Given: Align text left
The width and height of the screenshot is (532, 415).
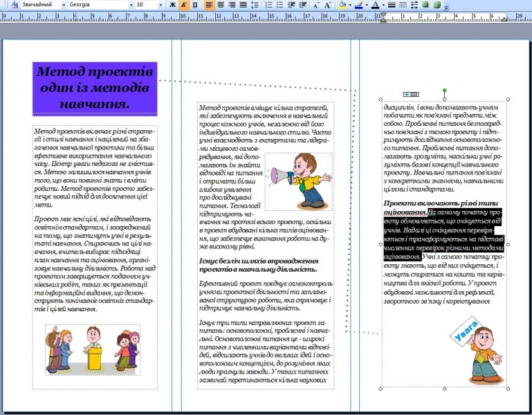Looking at the screenshot, I should pyautogui.click(x=208, y=5).
